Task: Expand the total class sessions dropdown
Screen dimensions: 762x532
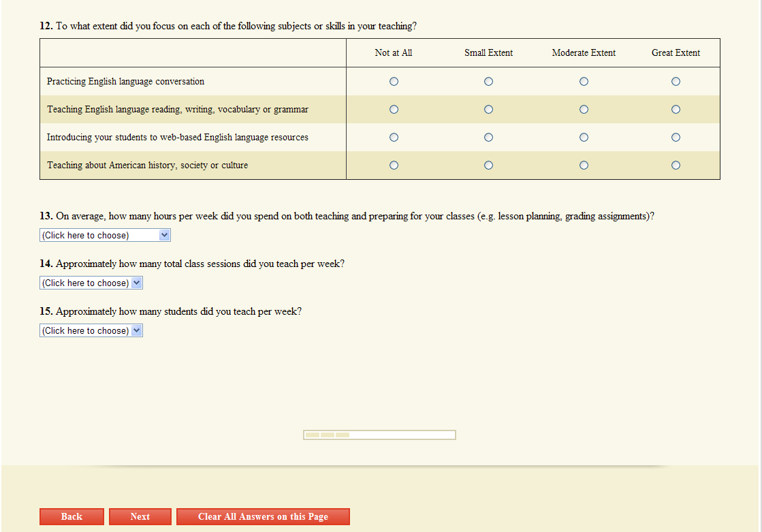Action: [91, 283]
